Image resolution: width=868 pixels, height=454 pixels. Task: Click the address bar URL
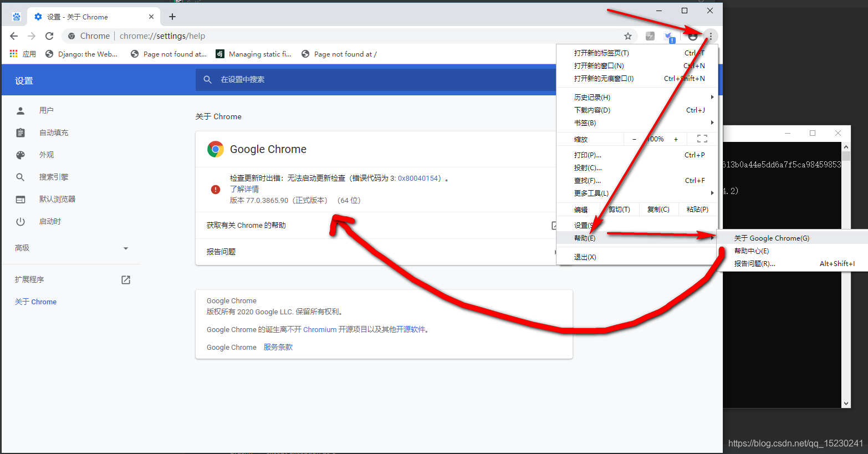tap(162, 36)
